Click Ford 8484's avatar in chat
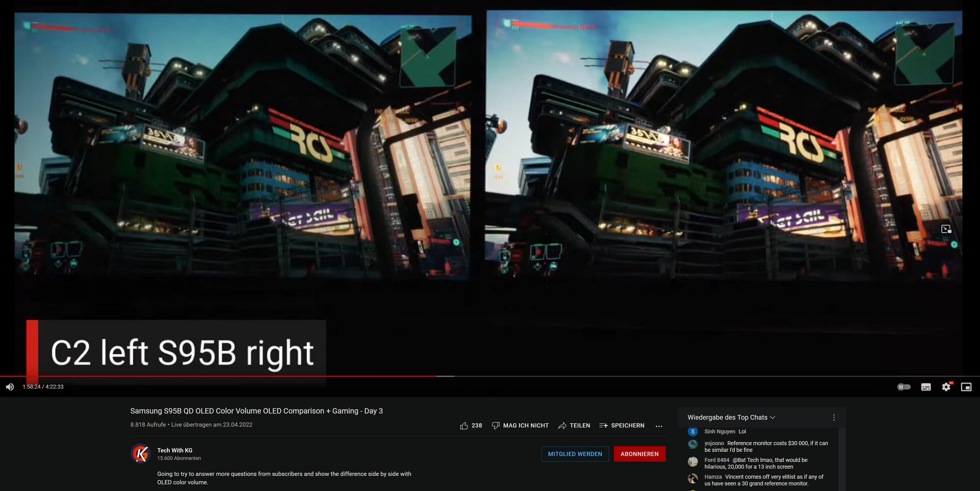 tap(693, 461)
